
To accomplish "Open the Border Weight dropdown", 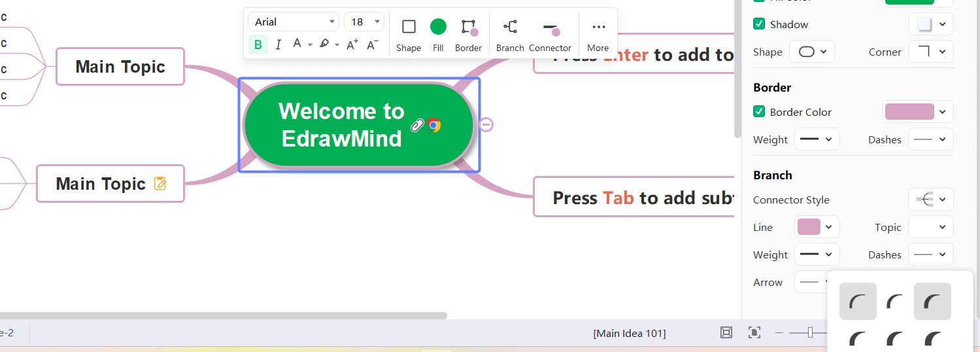I will [x=817, y=139].
